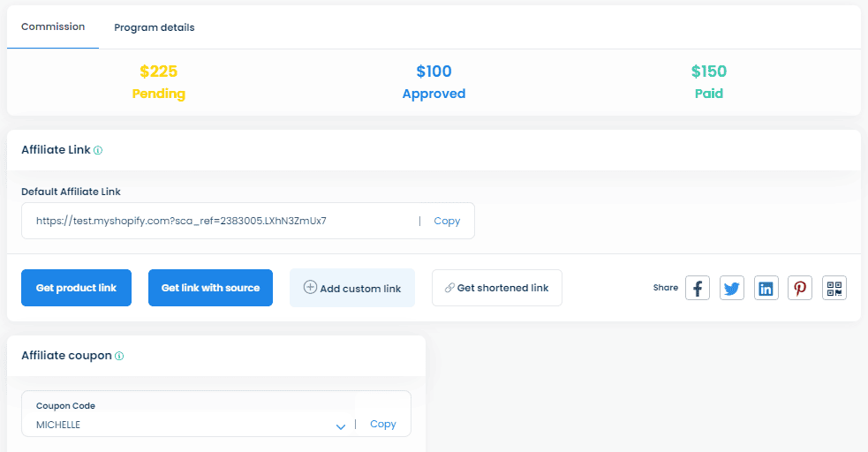Click the Add custom link button
Screen dimensions: 868x452
point(352,288)
